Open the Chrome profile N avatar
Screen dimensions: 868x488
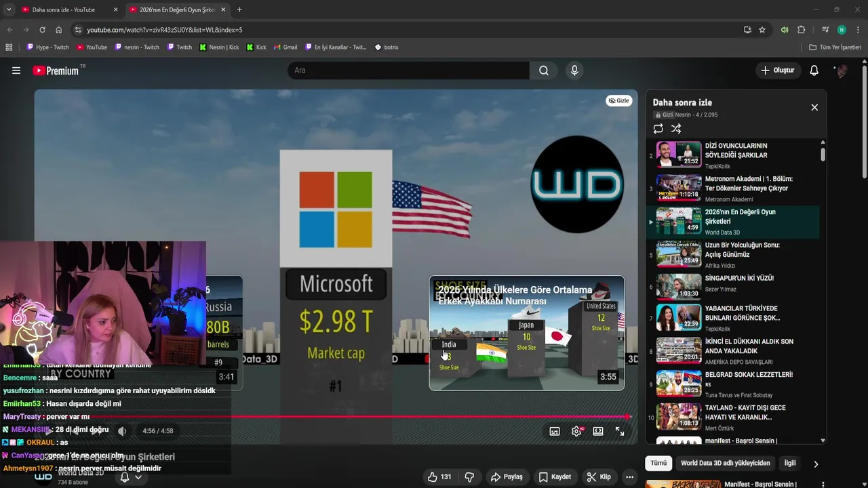pos(842,30)
